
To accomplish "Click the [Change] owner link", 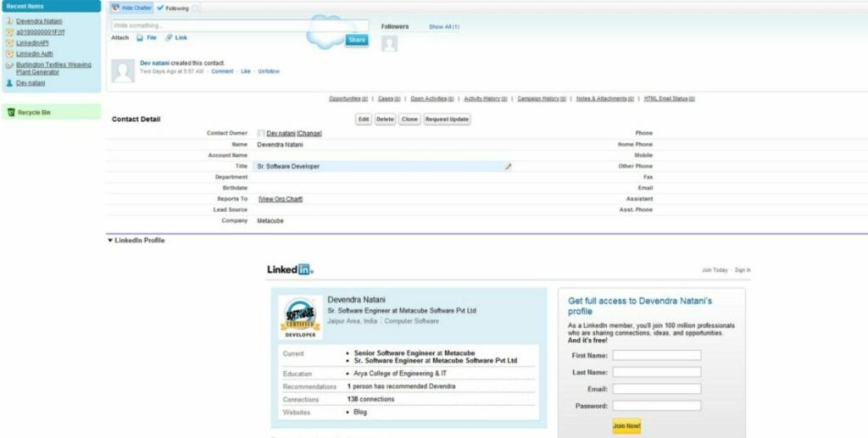I will tap(309, 133).
